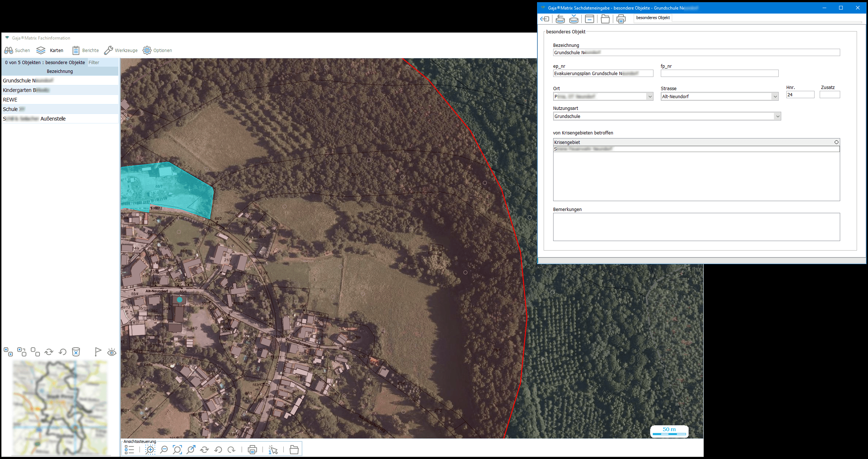Click the flag marker icon
Screen dimensions: 868x459
tap(98, 352)
